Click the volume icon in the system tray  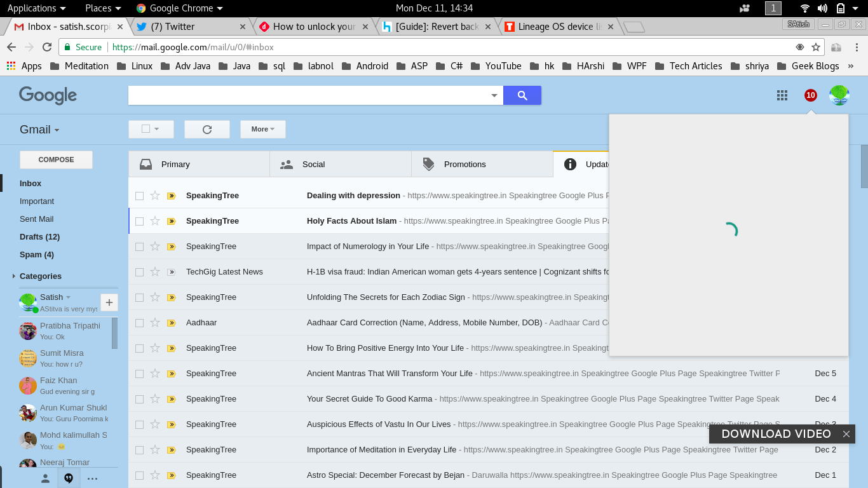(x=822, y=8)
